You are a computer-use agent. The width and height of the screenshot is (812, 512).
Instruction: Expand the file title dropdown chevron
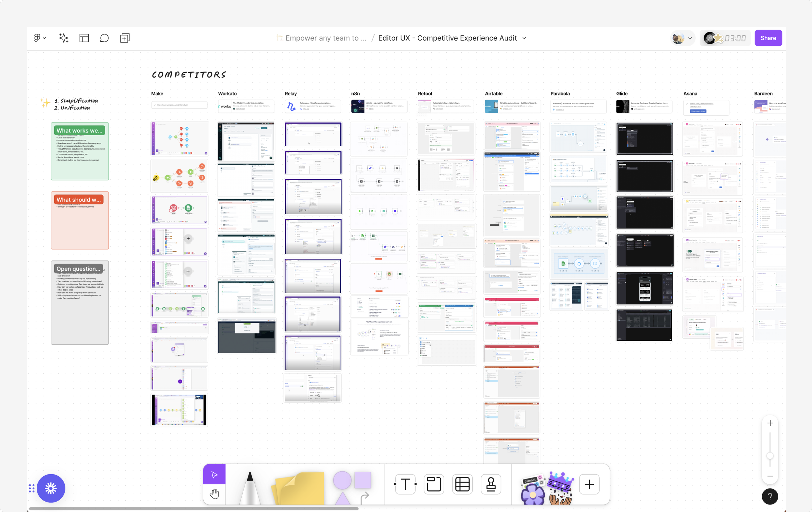pyautogui.click(x=524, y=38)
